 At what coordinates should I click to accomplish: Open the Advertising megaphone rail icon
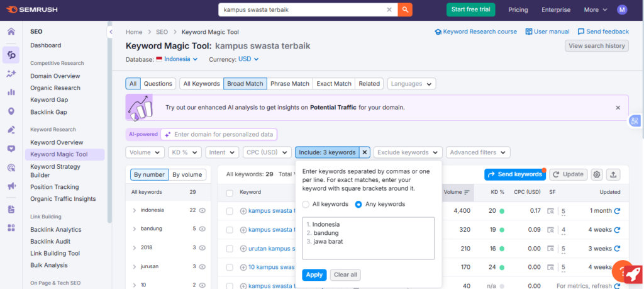tap(11, 186)
